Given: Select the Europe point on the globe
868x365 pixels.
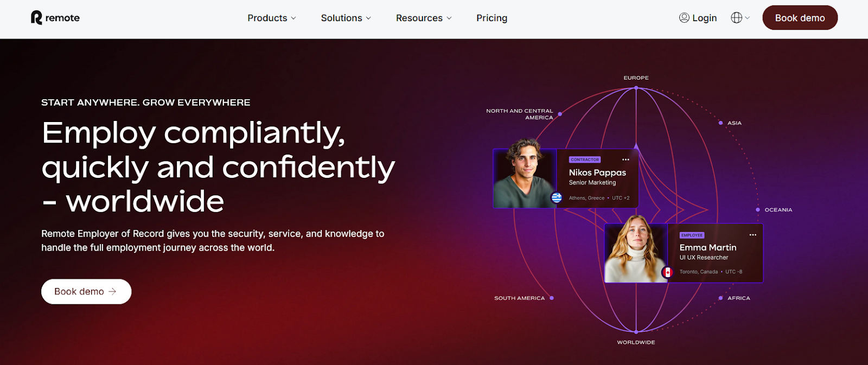Looking at the screenshot, I should (636, 87).
